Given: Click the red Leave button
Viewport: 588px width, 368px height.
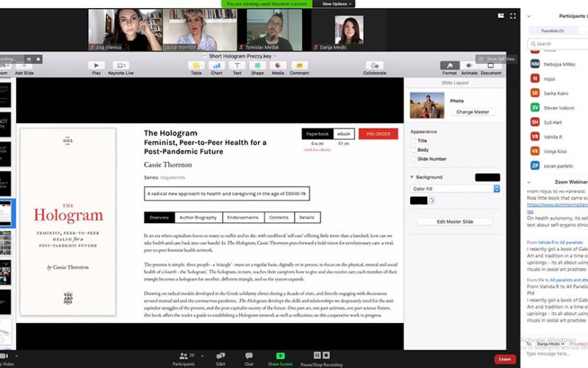Looking at the screenshot, I should coord(505,359).
